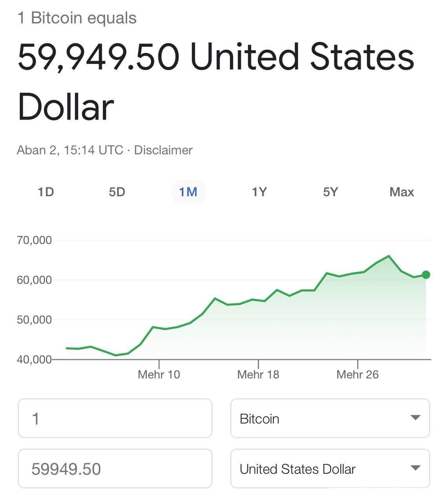Open the Bitcoin currency dropdown
Viewport: 448px width, 502px height.
coord(330,418)
